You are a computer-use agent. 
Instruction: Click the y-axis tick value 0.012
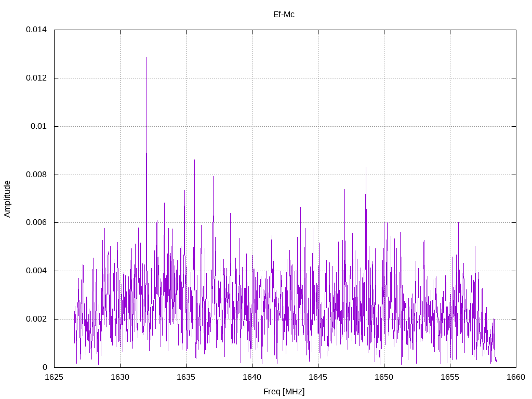point(36,78)
